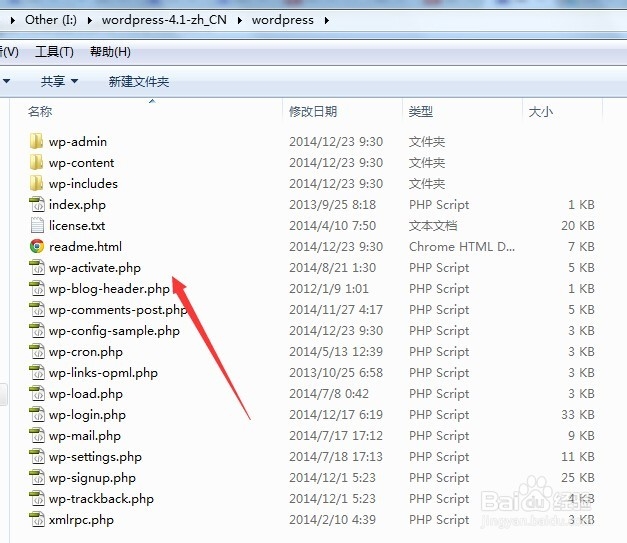Select the wp-trackback.php file name
Viewport: 627px width, 543px height.
coord(101,499)
